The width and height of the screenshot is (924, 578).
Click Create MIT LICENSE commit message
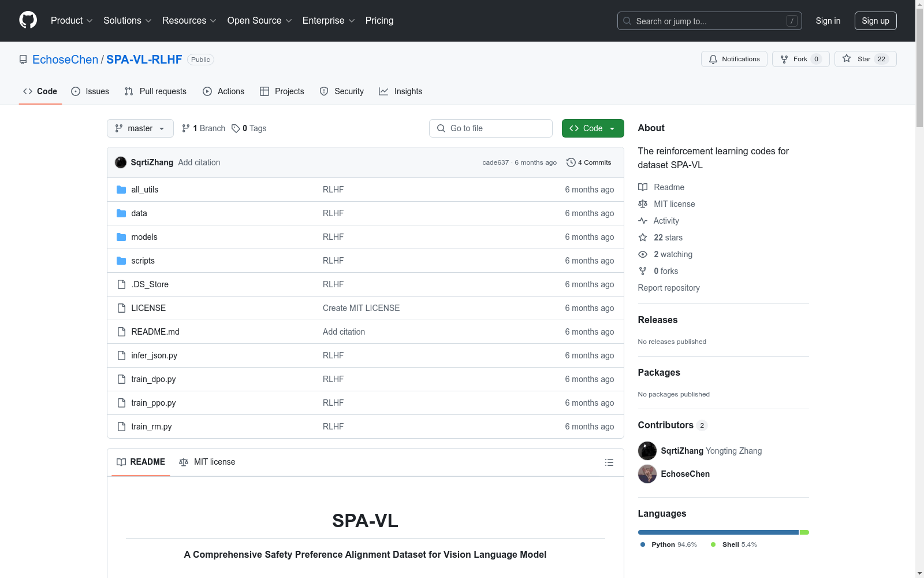point(362,308)
